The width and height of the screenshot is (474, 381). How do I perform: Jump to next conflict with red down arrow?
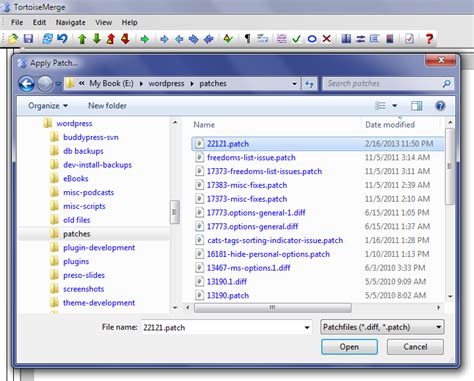coord(125,39)
